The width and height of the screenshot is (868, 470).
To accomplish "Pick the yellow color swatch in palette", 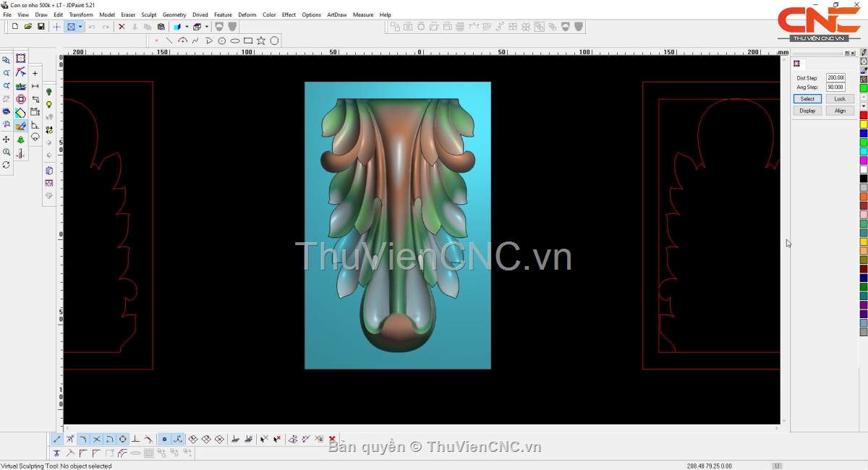I will click(x=864, y=124).
